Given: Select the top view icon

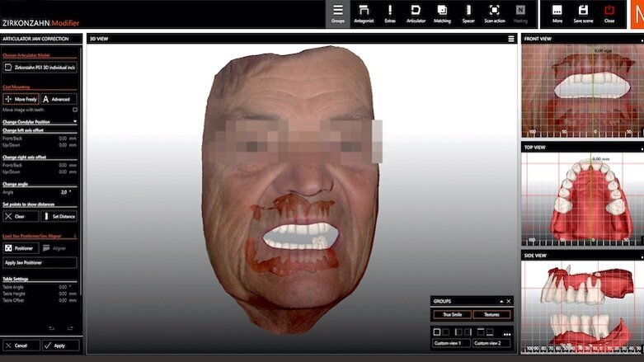Looking at the screenshot, I should point(480,332).
